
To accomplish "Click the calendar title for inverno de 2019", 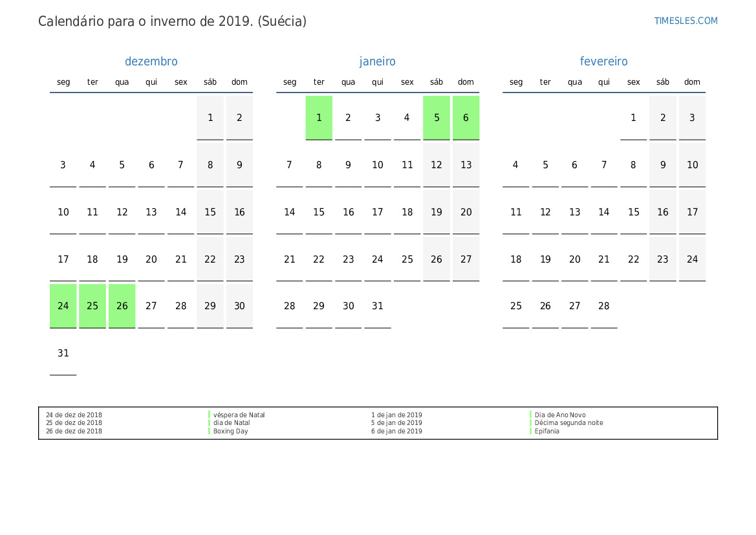I will pyautogui.click(x=172, y=21).
